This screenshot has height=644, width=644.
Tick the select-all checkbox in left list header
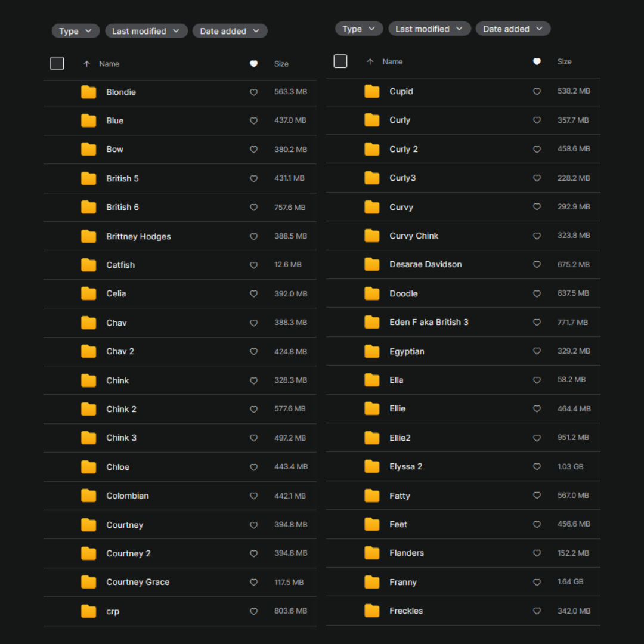pos(57,63)
